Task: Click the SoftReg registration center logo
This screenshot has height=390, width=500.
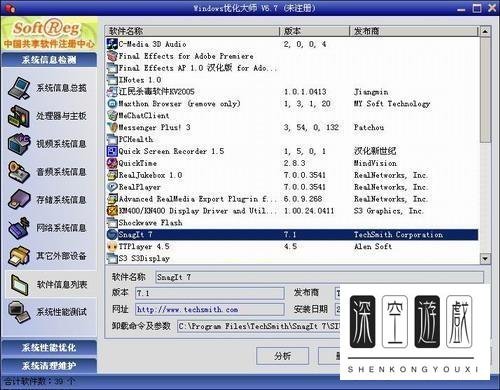Action: 49,34
